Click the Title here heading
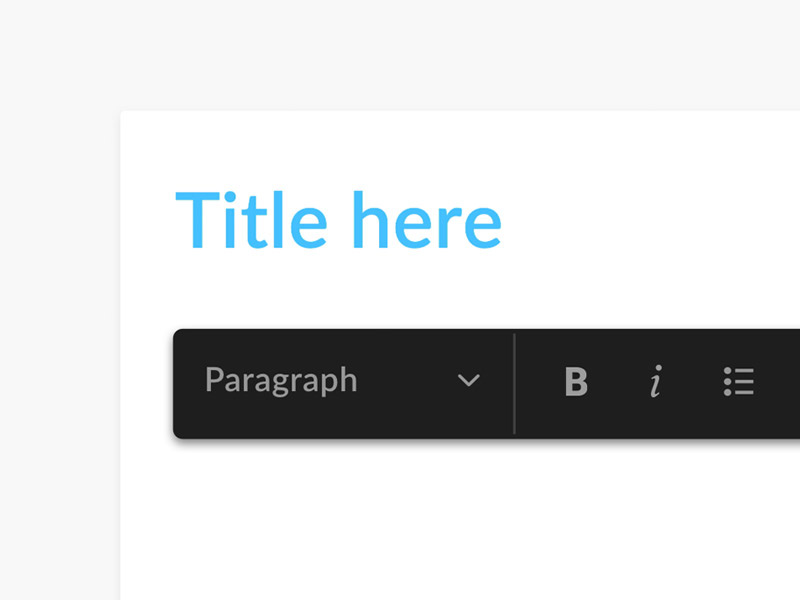This screenshot has height=600, width=800. 340,218
